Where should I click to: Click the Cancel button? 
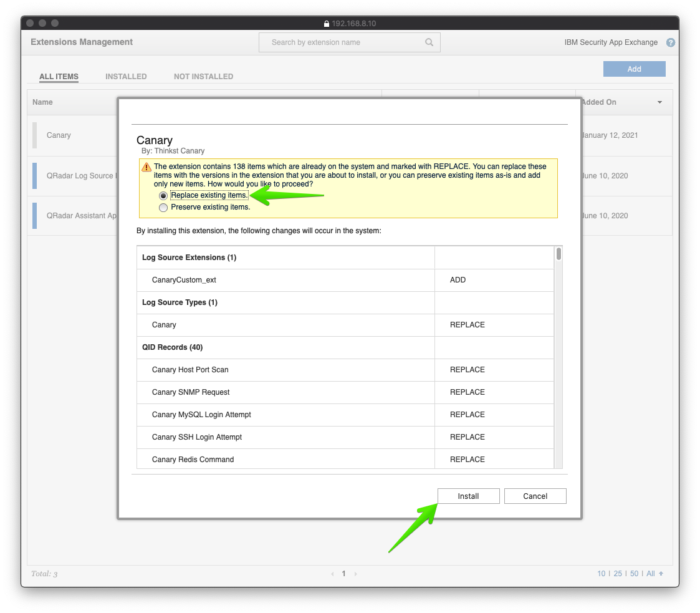tap(535, 496)
